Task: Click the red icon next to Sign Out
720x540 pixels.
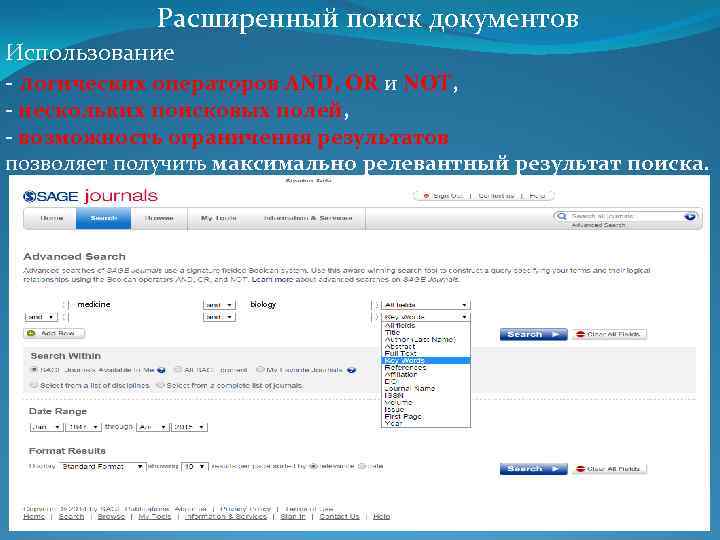Action: pos(426,196)
